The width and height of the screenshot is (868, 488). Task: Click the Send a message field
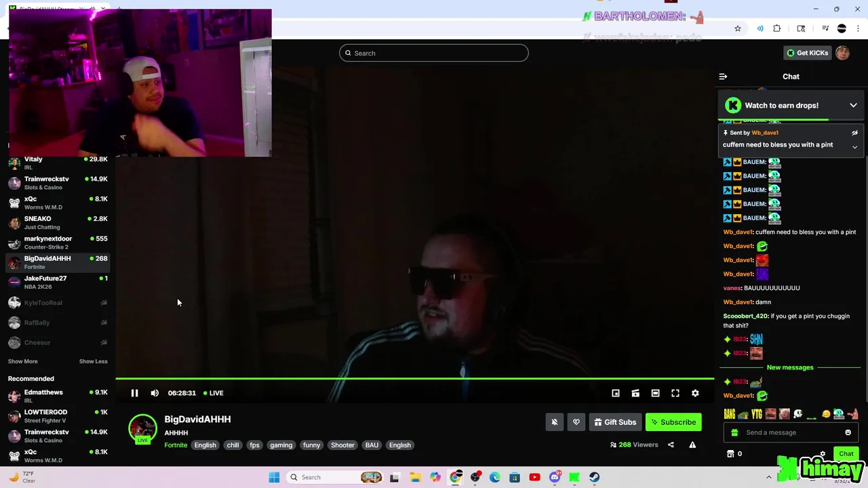coord(791,432)
